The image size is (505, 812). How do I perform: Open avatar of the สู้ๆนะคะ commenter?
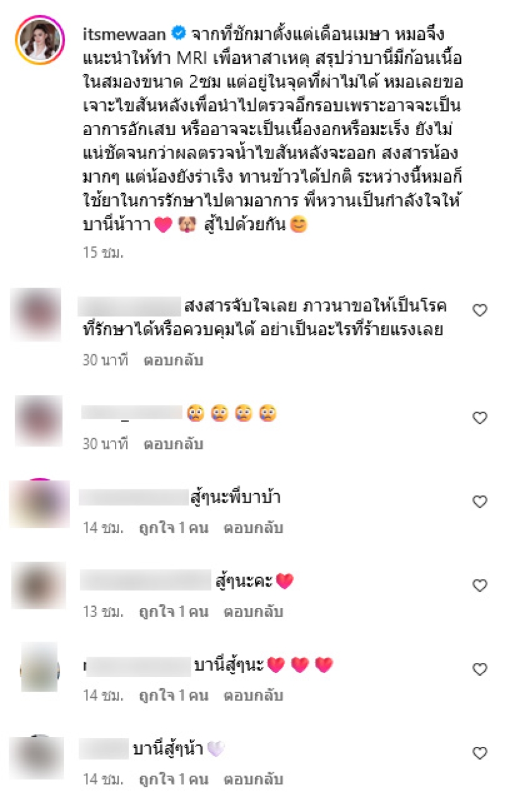click(39, 586)
